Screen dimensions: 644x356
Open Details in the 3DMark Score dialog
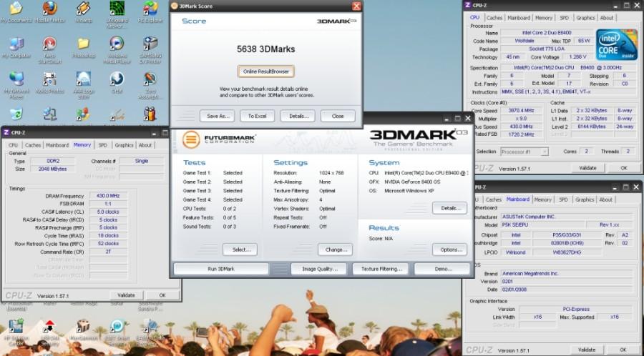298,116
